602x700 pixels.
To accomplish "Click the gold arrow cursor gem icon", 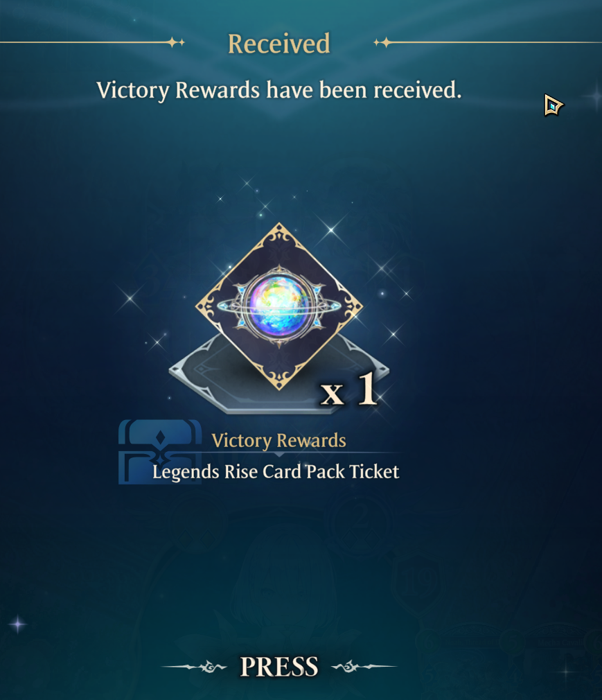I will pos(554,105).
